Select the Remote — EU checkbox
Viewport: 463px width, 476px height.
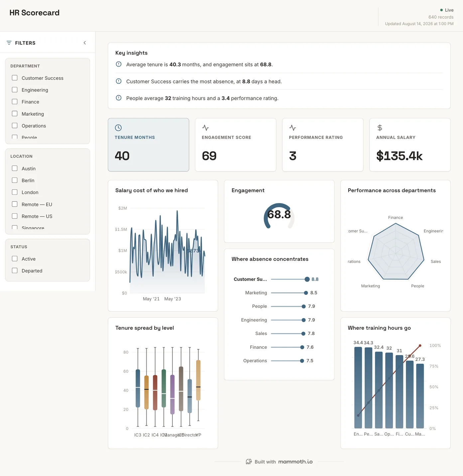pos(15,204)
